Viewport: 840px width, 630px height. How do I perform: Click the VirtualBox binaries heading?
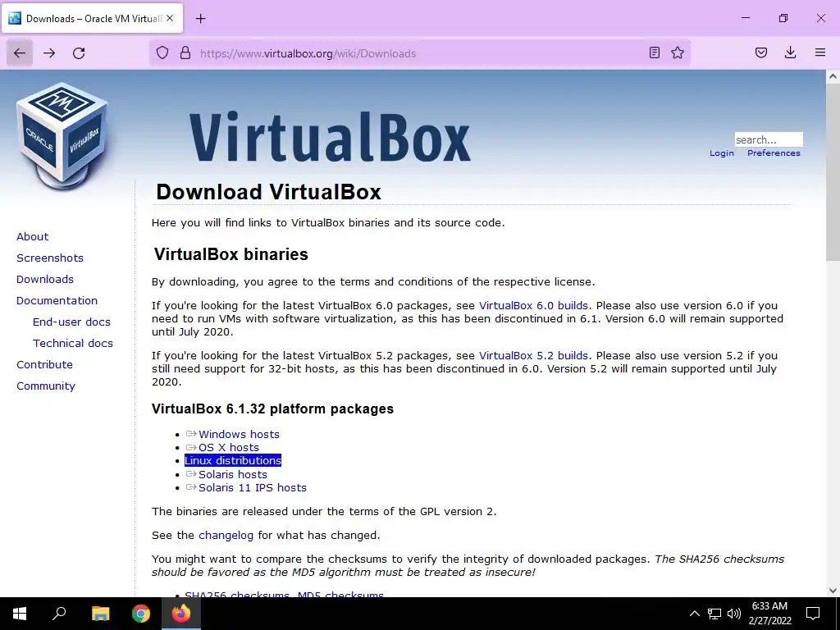click(x=231, y=254)
